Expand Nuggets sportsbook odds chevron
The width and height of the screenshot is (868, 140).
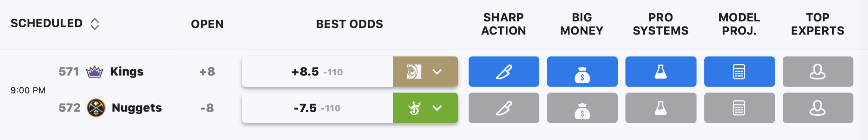click(x=437, y=108)
